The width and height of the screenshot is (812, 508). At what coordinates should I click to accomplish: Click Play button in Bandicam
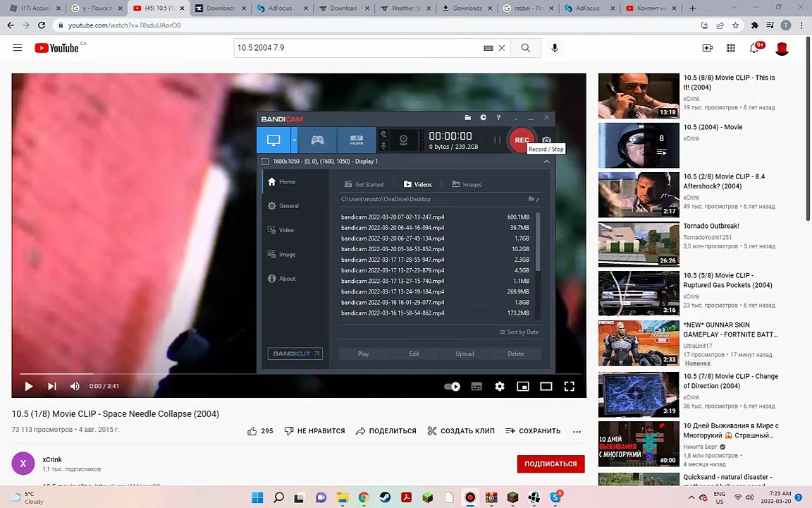(x=363, y=354)
